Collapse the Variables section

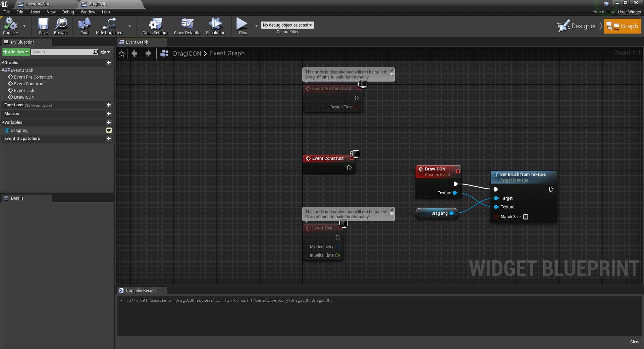(x=3, y=122)
